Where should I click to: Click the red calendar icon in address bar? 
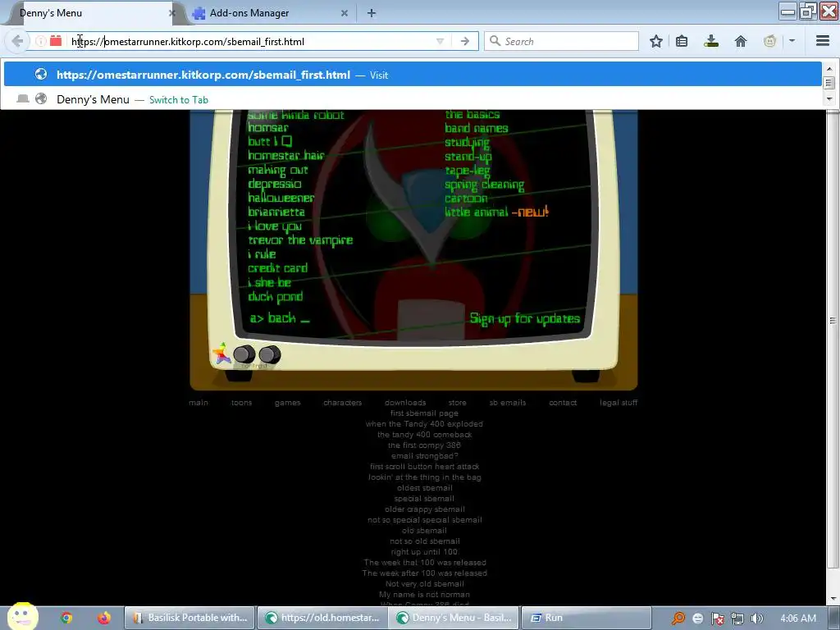click(56, 41)
